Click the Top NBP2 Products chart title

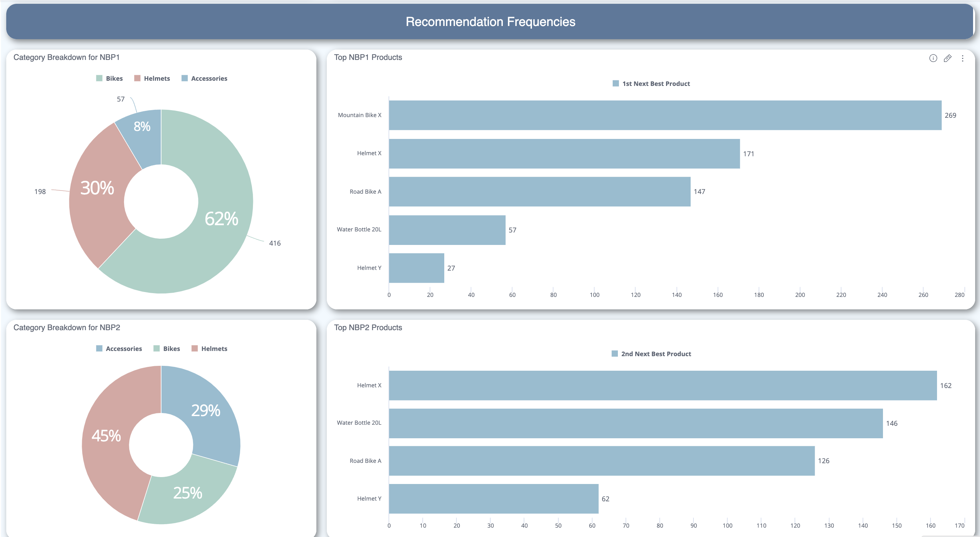pyautogui.click(x=367, y=327)
